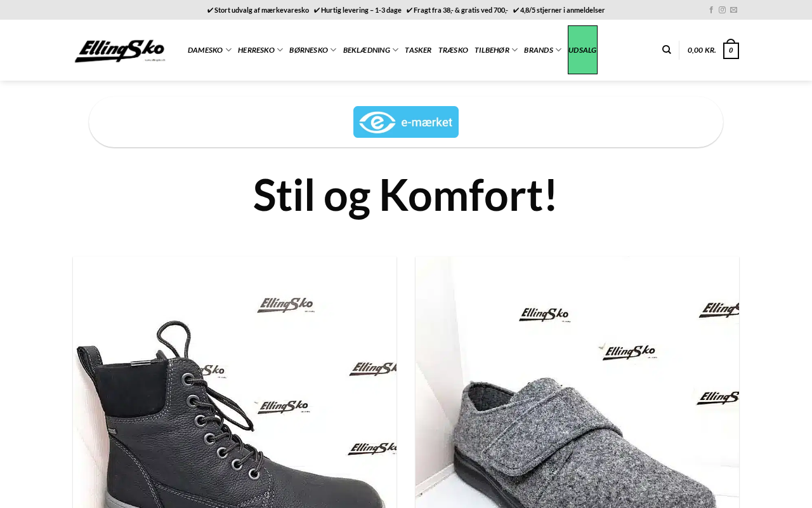Click the e-mærket badge
Viewport: 812px width, 508px height.
406,122
